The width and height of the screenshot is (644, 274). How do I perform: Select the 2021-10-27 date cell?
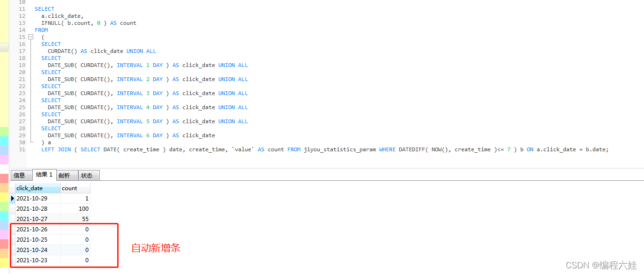tap(38, 219)
